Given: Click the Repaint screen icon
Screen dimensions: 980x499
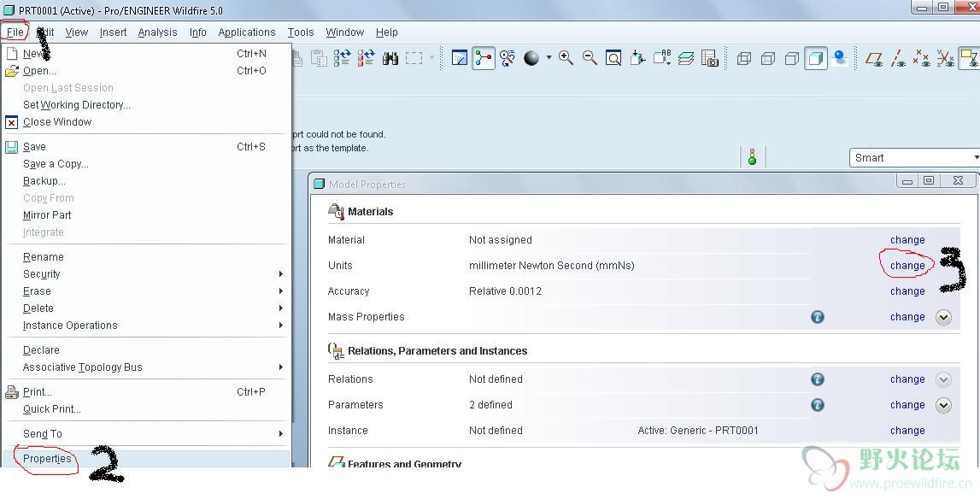Looking at the screenshot, I should (460, 58).
